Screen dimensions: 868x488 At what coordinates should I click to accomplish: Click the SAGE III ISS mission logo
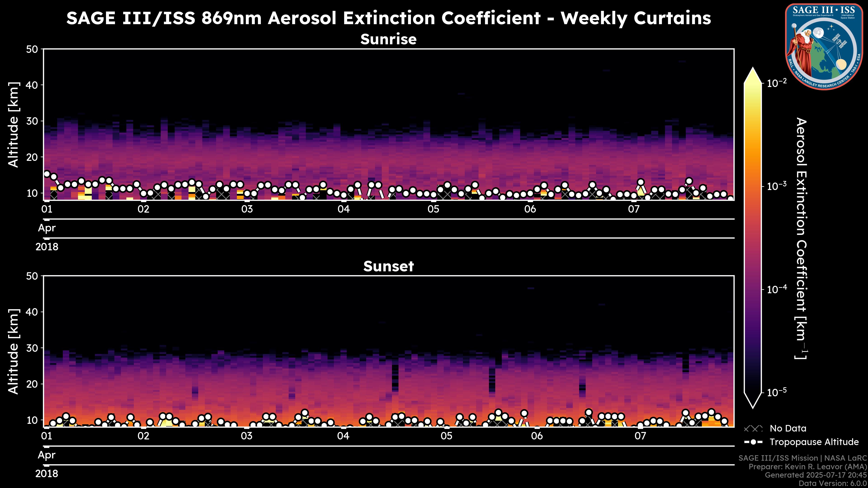824,47
